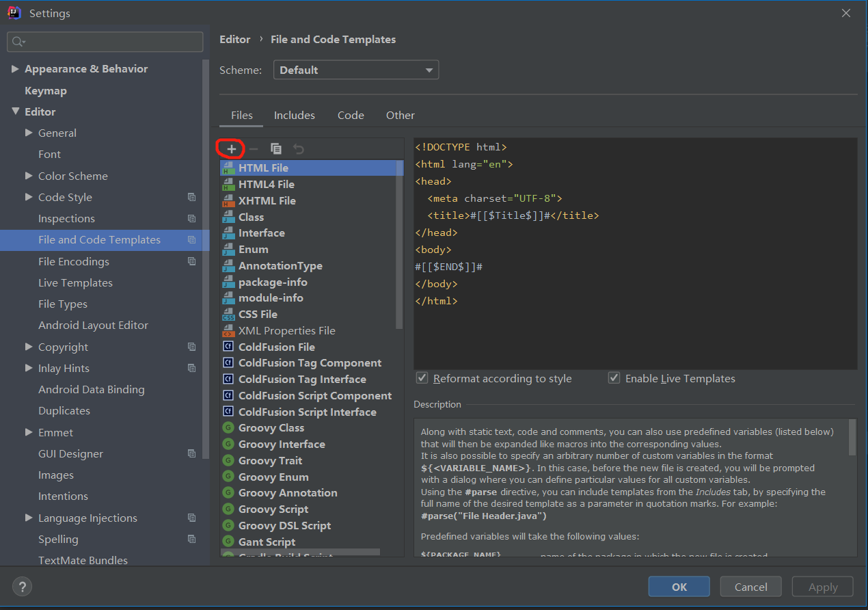Click the minus Remove Template icon
This screenshot has width=868, height=610.
254,148
